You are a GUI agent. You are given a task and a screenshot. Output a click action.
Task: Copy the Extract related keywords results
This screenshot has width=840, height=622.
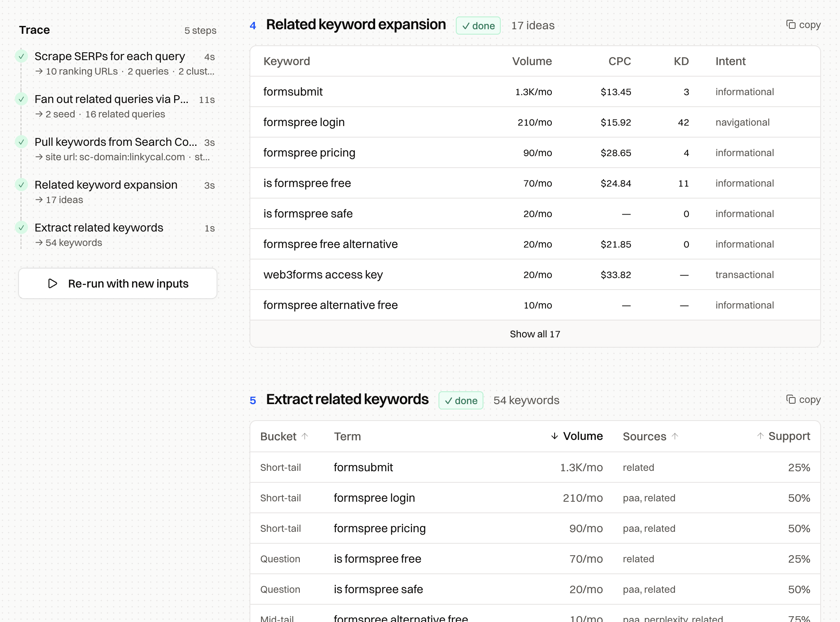803,400
